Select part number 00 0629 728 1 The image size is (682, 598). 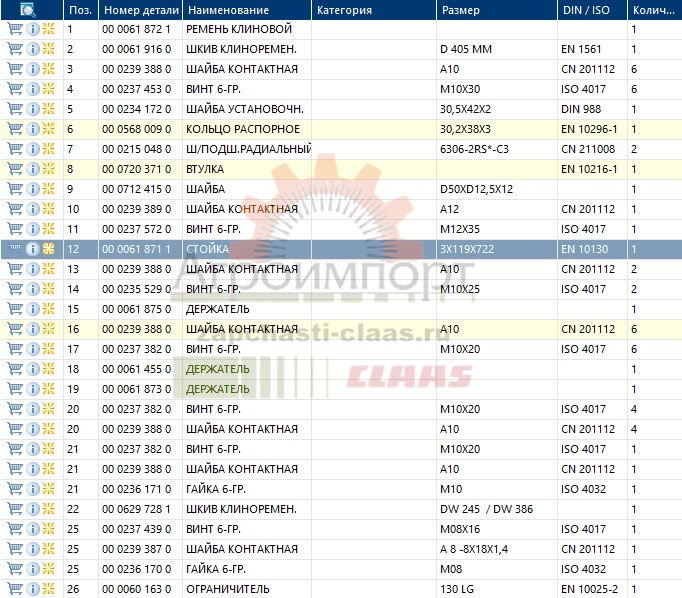[x=137, y=509]
